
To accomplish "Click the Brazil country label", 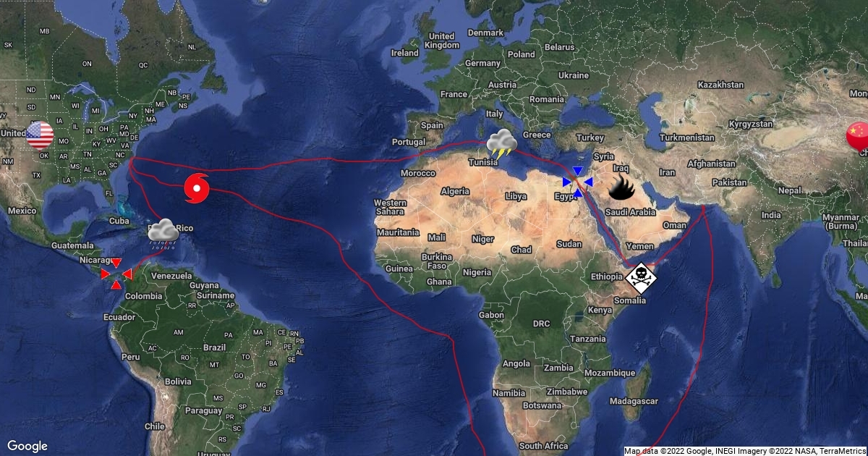I will click(x=215, y=347).
